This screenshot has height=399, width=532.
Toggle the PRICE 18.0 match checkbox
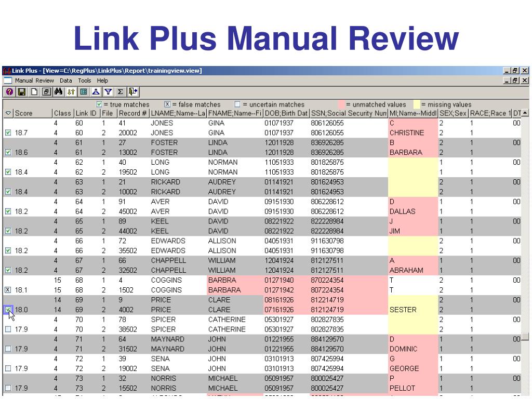8,310
